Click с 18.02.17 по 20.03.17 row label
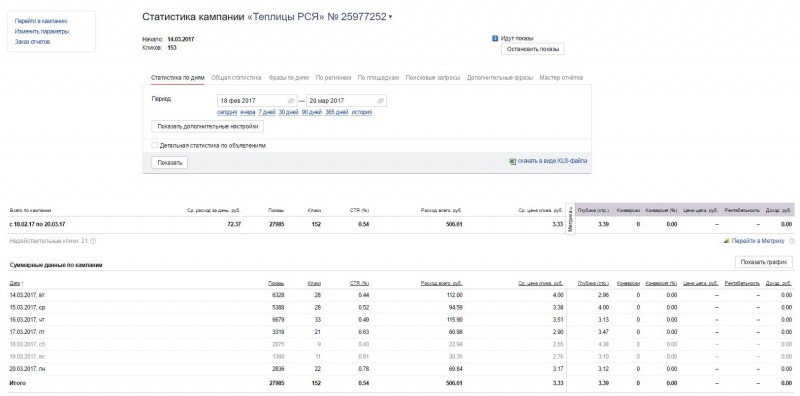The image size is (800, 396). [37, 224]
